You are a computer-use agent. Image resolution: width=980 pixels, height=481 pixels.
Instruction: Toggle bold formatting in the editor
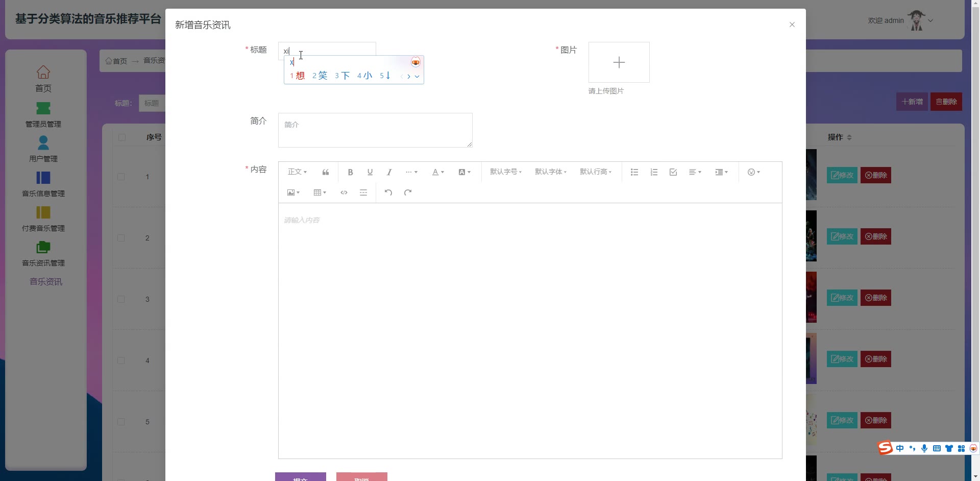click(350, 172)
